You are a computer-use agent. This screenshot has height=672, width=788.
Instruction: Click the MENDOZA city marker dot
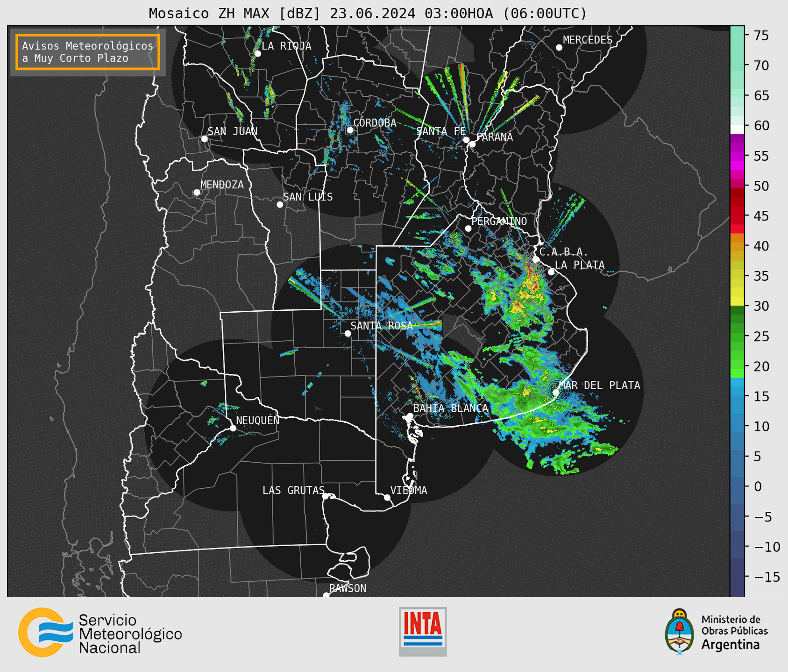point(197,193)
